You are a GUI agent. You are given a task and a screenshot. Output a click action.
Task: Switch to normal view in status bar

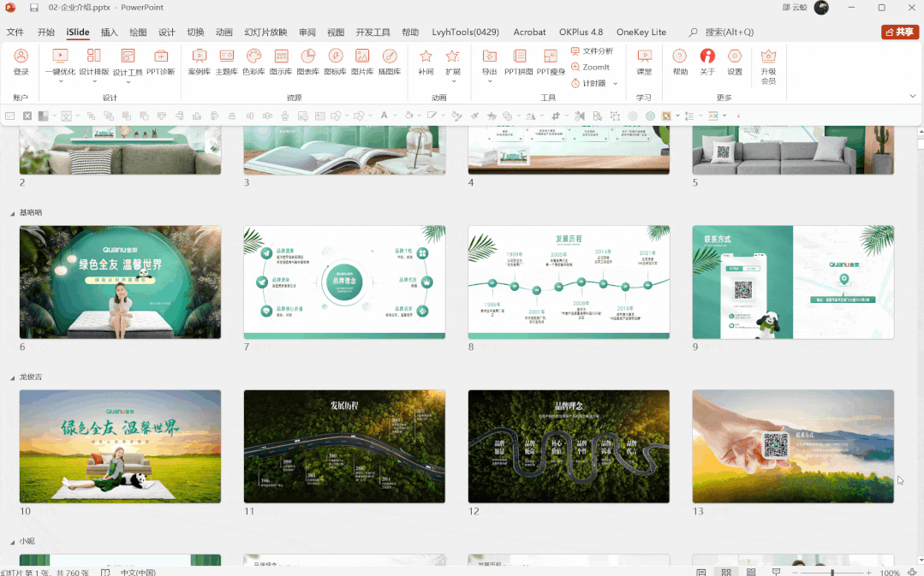pos(701,572)
